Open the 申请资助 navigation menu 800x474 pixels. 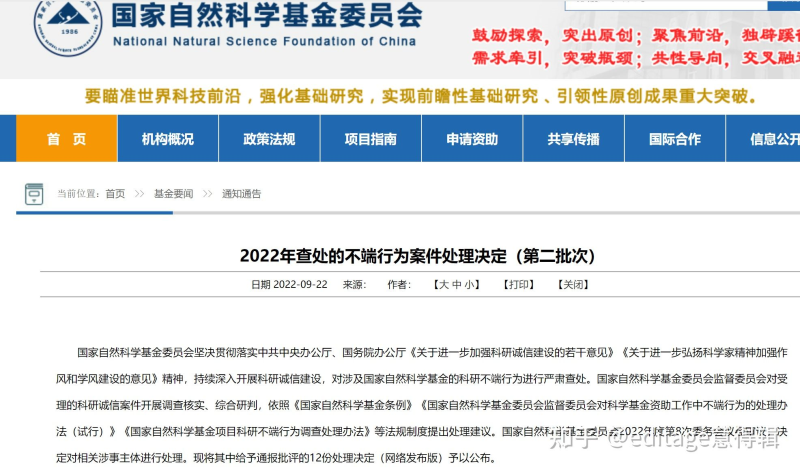pos(472,139)
